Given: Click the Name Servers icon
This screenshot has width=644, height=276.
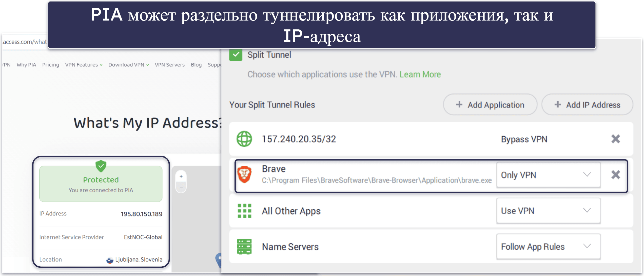Looking at the screenshot, I should [x=244, y=247].
